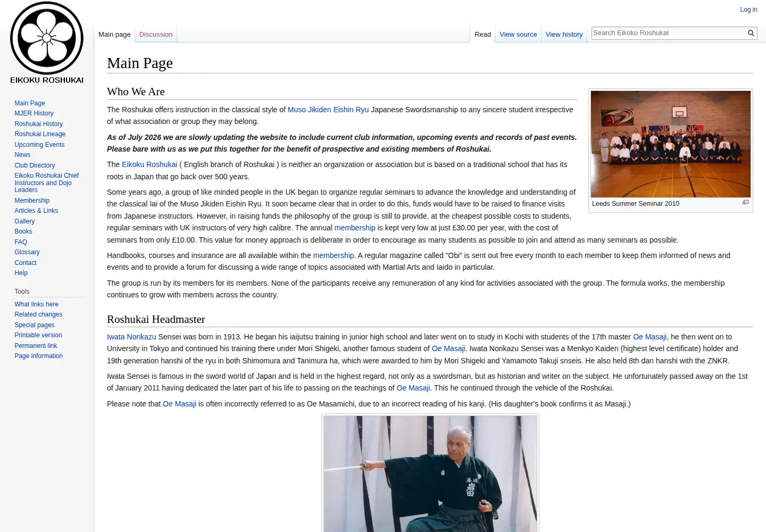Click the Log in link
Screen dimensions: 766x532
pyautogui.click(x=748, y=10)
